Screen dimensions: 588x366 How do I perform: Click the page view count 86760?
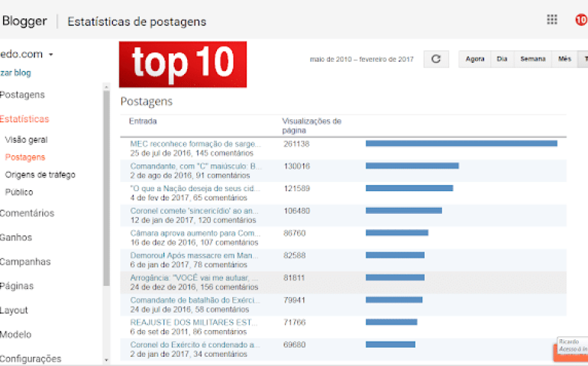click(x=294, y=233)
